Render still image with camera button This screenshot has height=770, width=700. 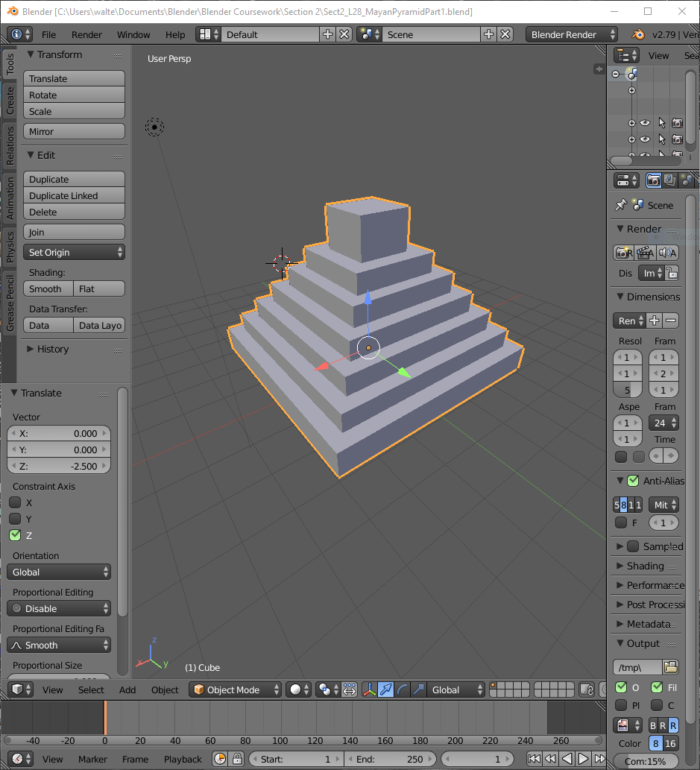[x=623, y=253]
